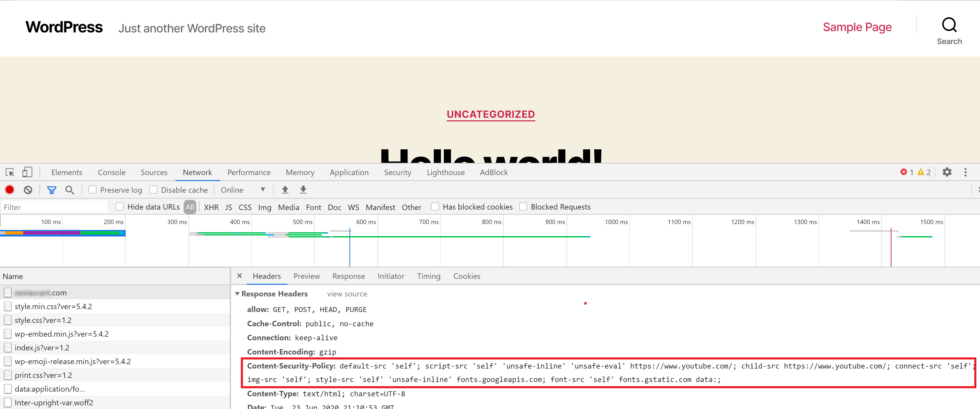Check the Disable cache option
The image size is (980, 409).
coord(153,190)
